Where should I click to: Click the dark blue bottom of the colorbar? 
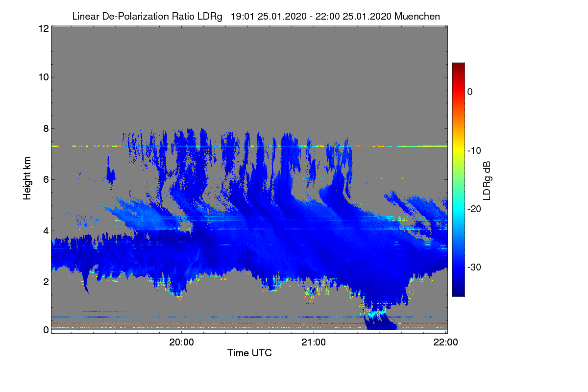pyautogui.click(x=458, y=292)
